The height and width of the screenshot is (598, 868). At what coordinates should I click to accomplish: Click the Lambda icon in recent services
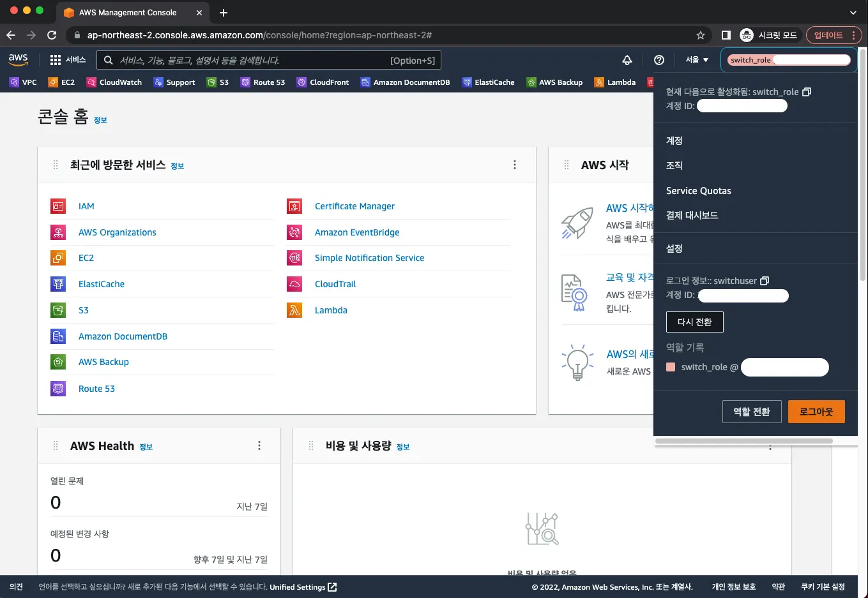(x=294, y=310)
